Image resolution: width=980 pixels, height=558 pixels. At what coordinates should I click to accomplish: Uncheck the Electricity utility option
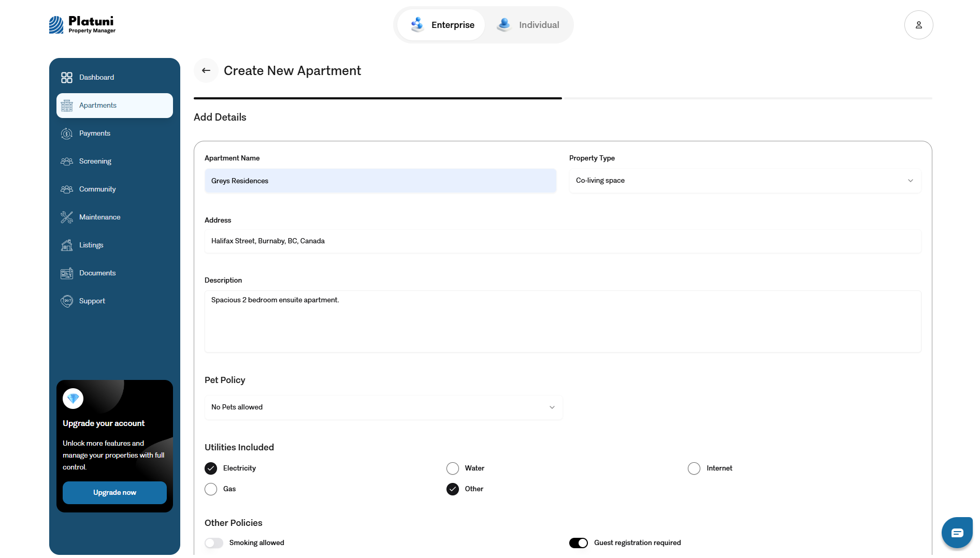[x=211, y=468]
